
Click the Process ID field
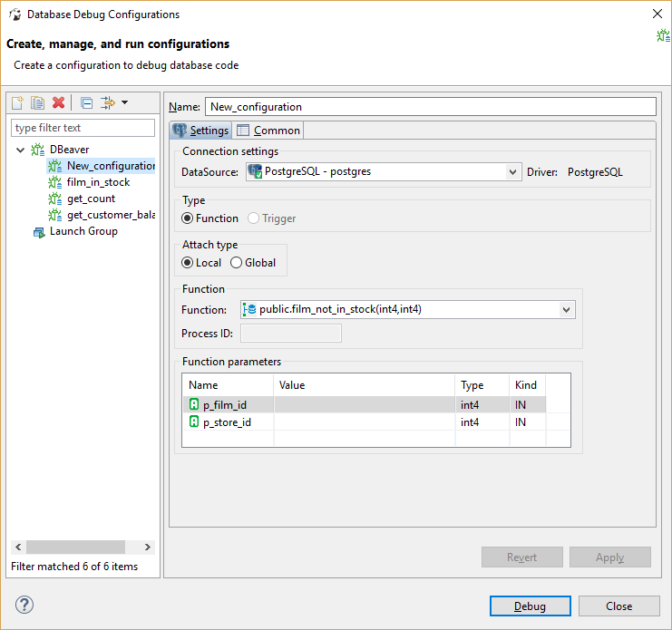[291, 334]
